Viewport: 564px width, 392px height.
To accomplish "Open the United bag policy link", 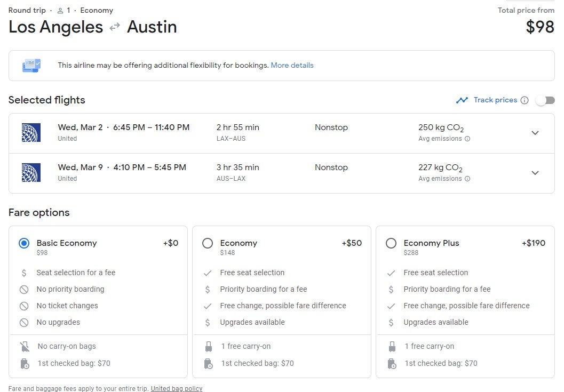I will (x=176, y=389).
